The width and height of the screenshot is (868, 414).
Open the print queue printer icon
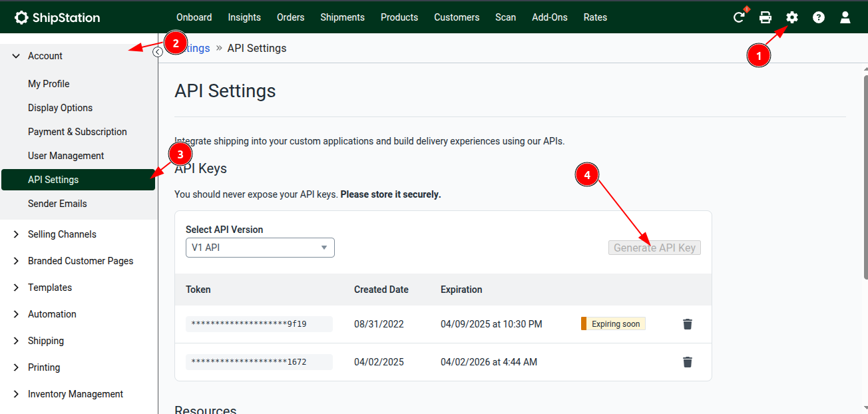click(765, 17)
